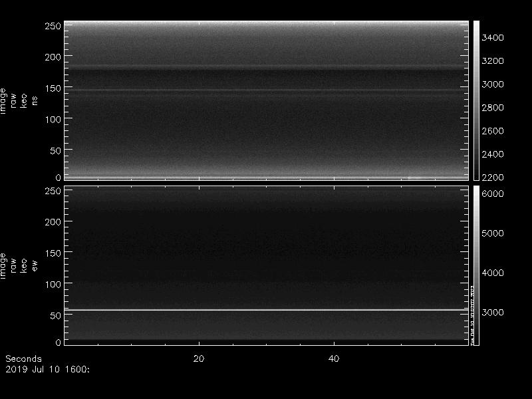Image resolution: width=532 pixels, height=399 pixels.
Task: Click the '2600' colorbar value
Action: (493, 131)
